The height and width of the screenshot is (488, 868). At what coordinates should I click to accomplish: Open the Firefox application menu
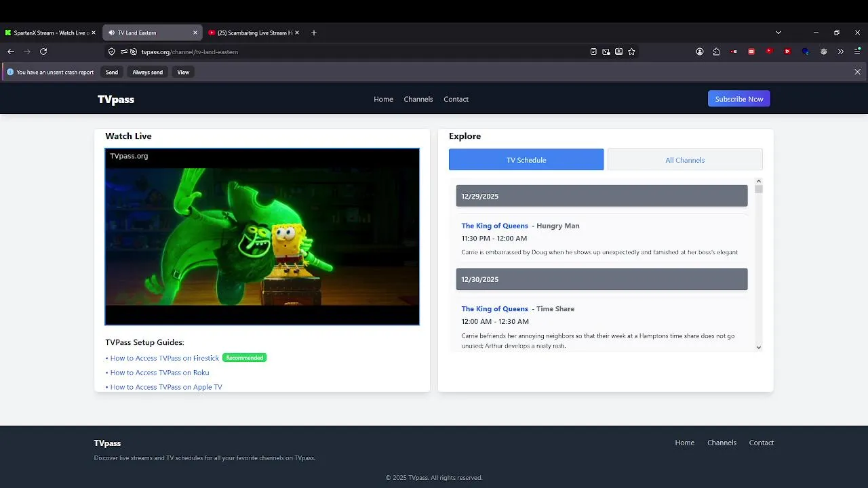(x=858, y=52)
